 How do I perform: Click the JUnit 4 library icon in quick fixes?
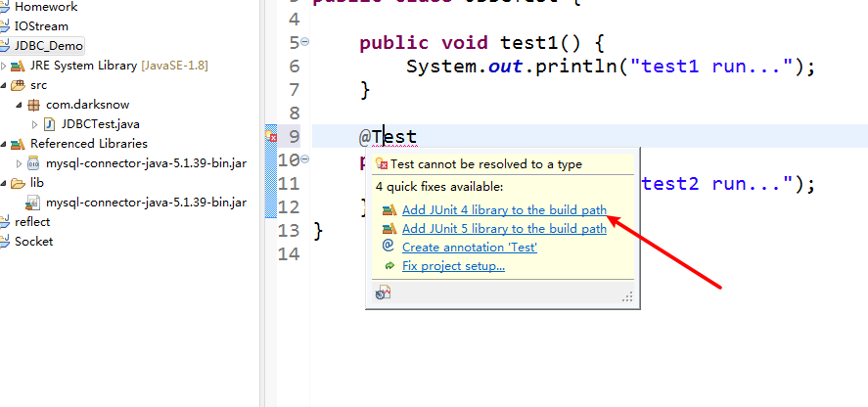[389, 210]
